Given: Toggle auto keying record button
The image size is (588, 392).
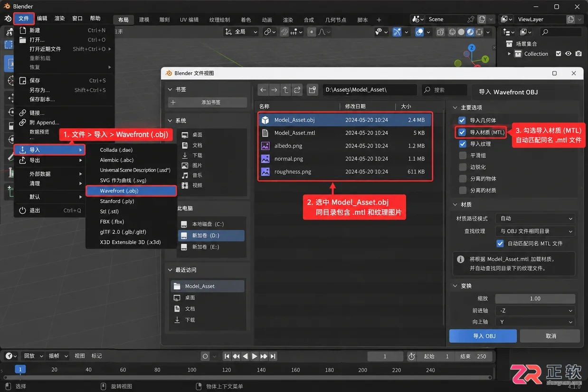Looking at the screenshot, I should tap(205, 356).
